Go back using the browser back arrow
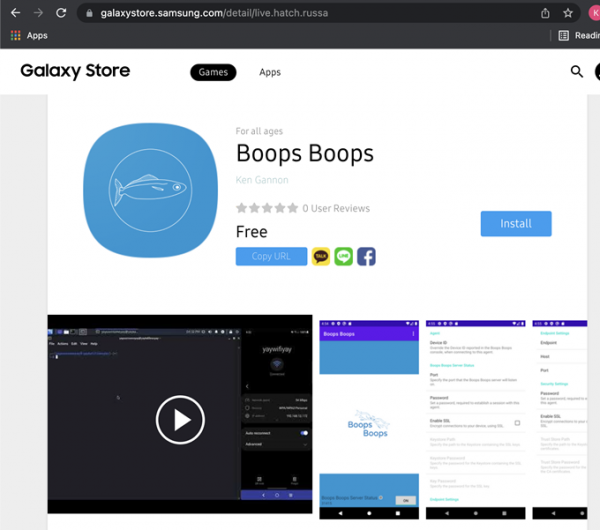 (x=16, y=13)
